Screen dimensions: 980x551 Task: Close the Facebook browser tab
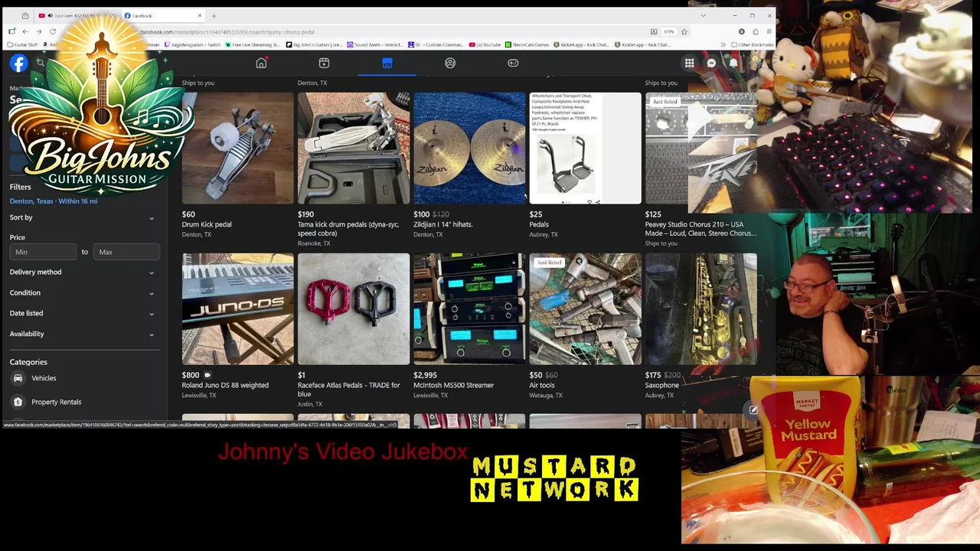(200, 15)
